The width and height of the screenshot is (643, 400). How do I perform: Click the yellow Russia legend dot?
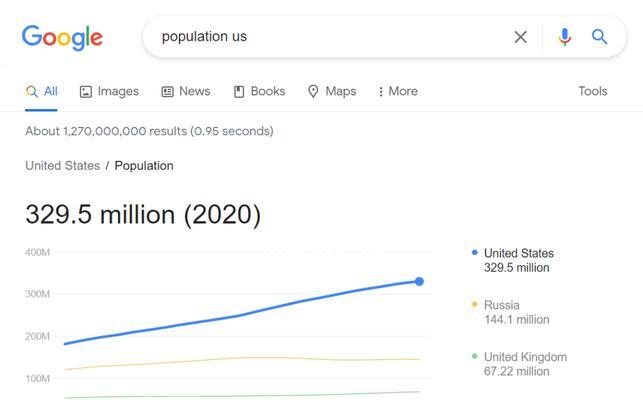(474, 304)
